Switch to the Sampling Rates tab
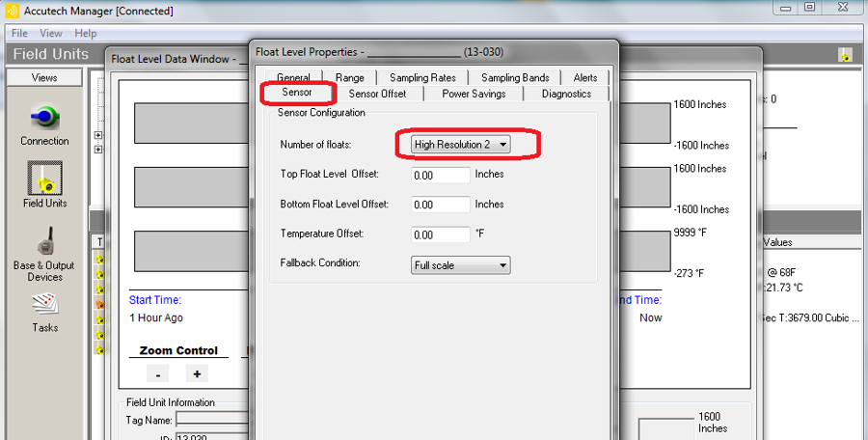The image size is (868, 440). click(422, 77)
